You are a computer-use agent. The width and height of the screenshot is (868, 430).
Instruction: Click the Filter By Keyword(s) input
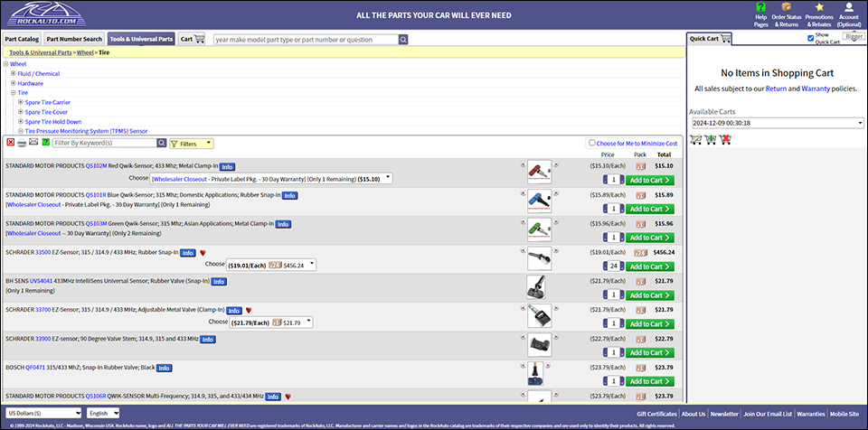105,143
